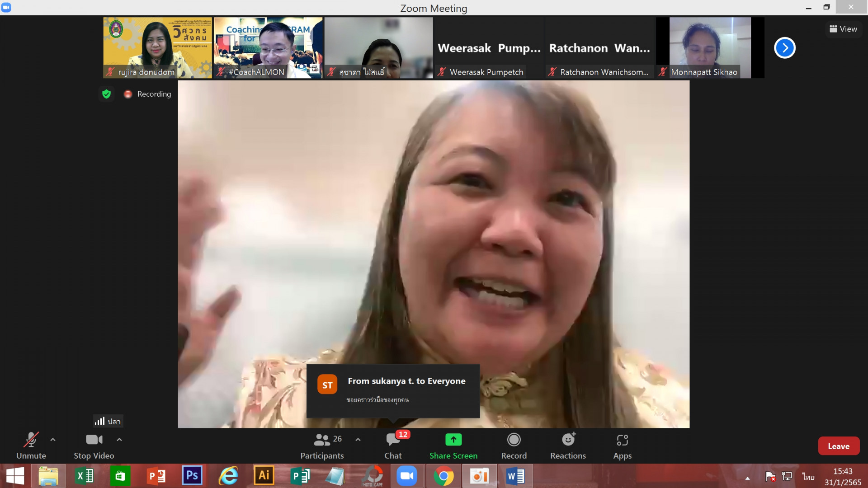
Task: Click the network icon in system tray
Action: click(787, 476)
